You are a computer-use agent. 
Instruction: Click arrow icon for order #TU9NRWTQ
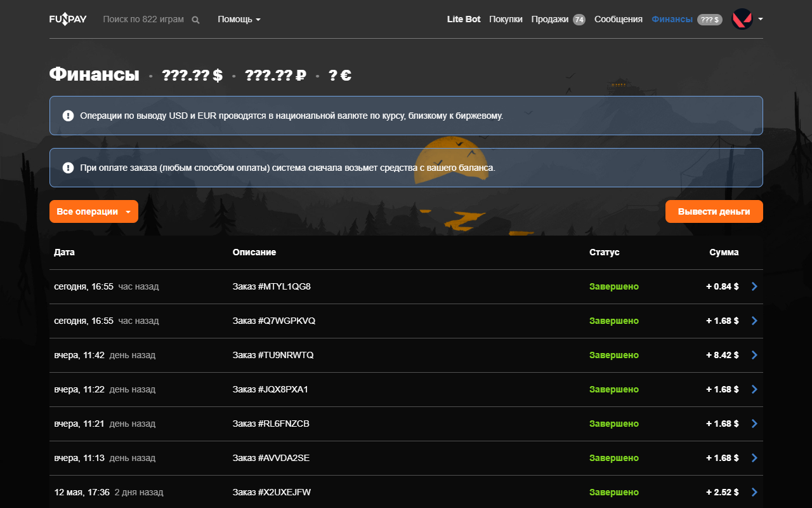[x=754, y=355]
